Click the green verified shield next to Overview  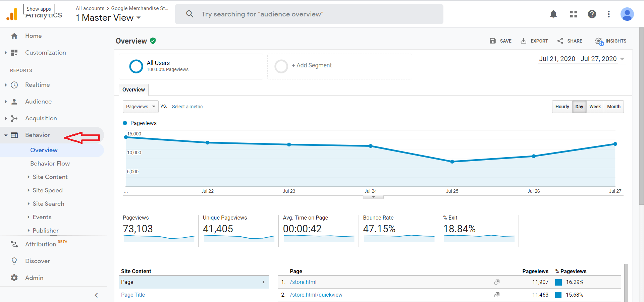point(153,41)
